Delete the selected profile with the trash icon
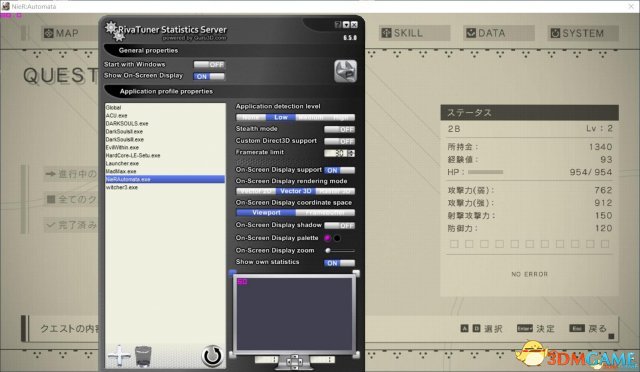 click(x=143, y=356)
